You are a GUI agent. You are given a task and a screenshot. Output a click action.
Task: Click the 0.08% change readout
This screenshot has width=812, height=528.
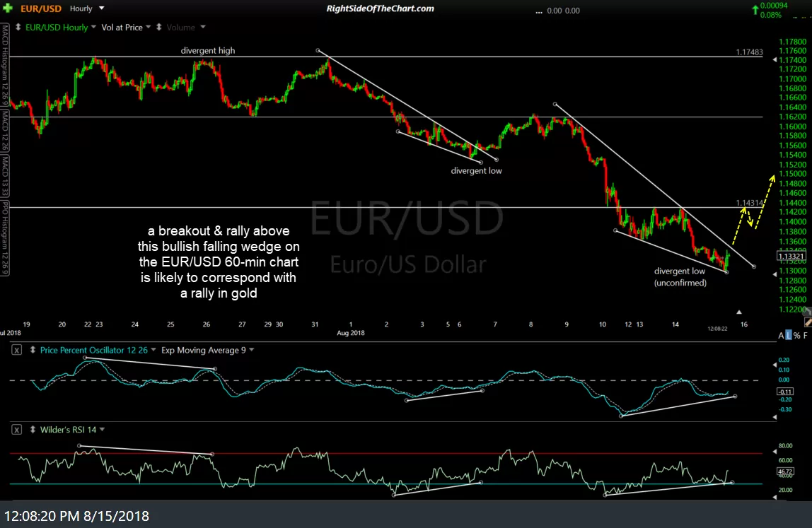pyautogui.click(x=771, y=15)
